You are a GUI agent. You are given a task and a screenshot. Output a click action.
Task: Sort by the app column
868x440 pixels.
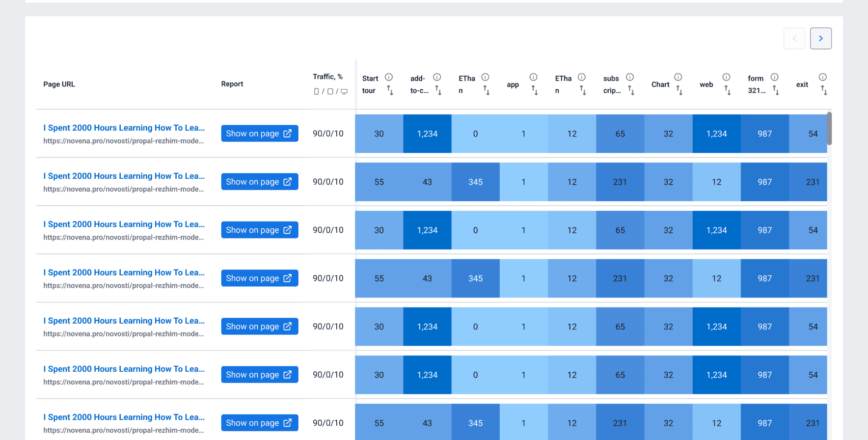point(535,90)
